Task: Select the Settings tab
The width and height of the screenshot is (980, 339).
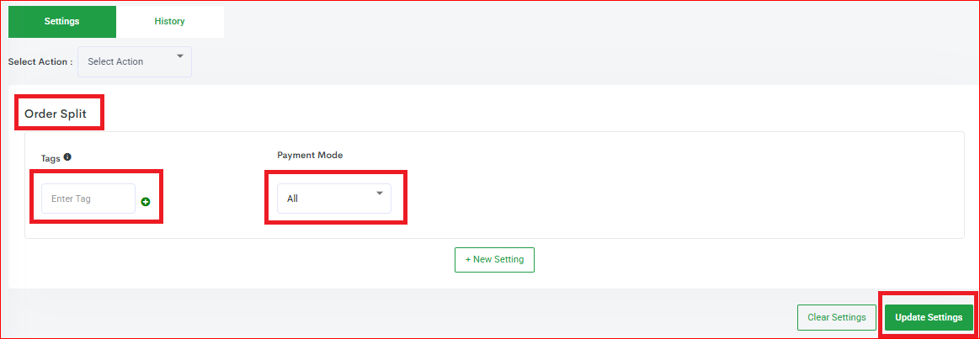Action: pos(61,21)
